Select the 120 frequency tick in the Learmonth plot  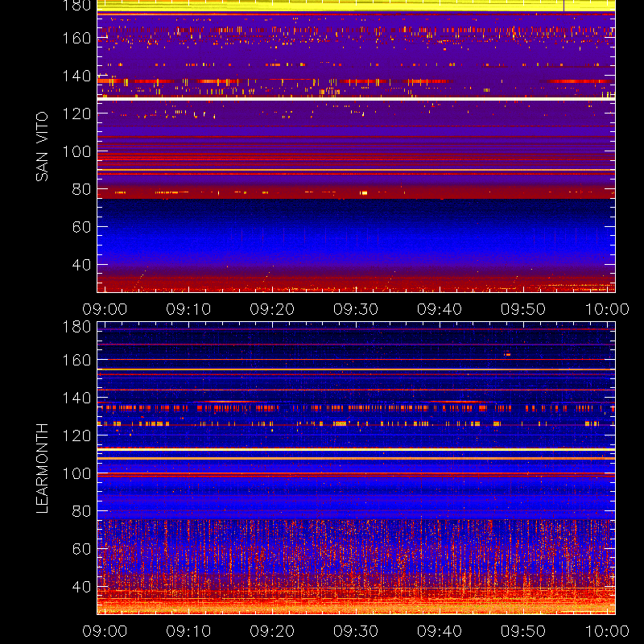click(76, 436)
